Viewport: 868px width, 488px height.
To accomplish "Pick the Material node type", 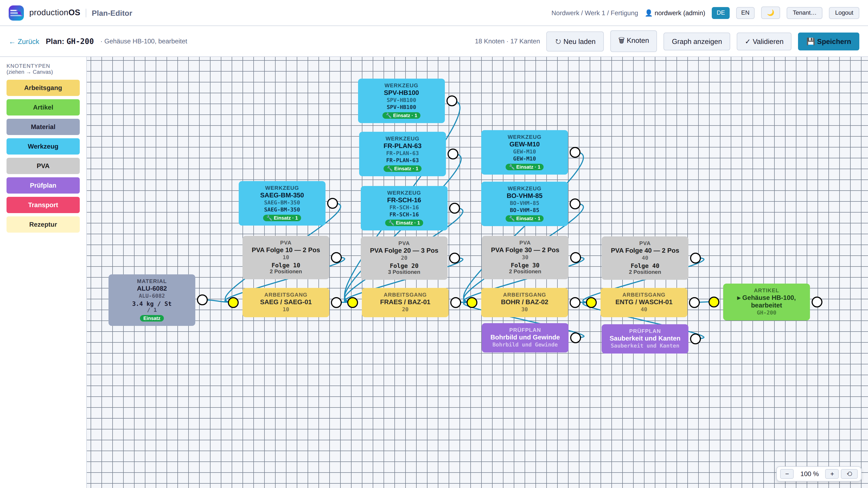I will 43,127.
